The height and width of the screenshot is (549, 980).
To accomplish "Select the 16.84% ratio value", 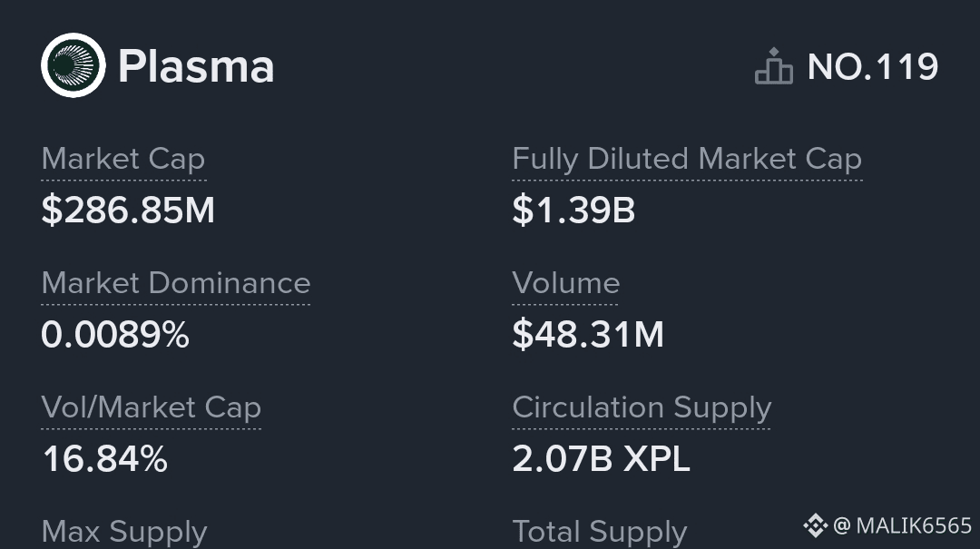I will pos(105,459).
